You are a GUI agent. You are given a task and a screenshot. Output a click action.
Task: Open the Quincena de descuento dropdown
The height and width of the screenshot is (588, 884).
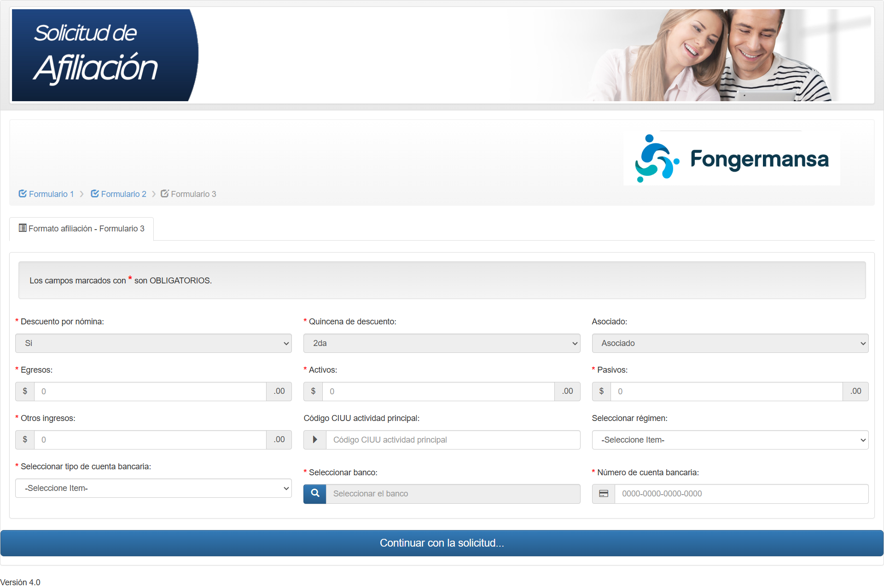coord(442,343)
